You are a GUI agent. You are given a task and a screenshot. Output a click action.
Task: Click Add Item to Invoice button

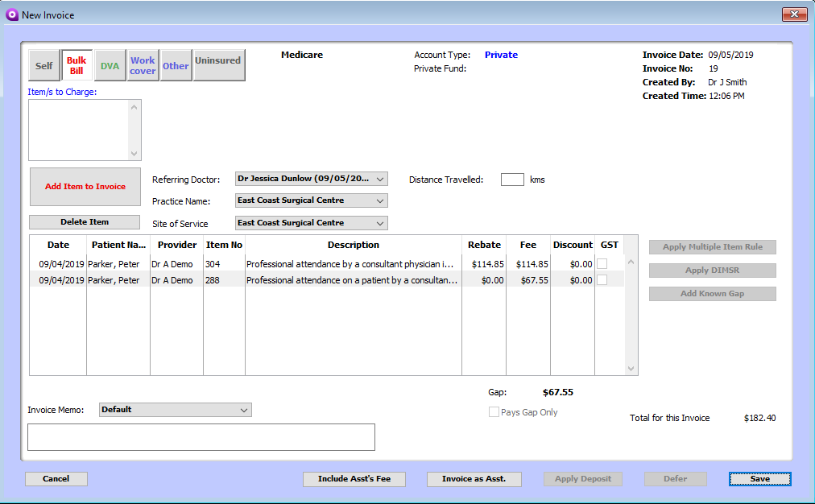pyautogui.click(x=85, y=187)
